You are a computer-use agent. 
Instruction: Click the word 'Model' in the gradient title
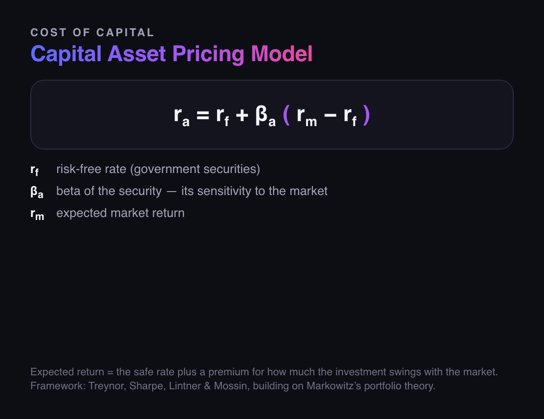click(x=282, y=54)
